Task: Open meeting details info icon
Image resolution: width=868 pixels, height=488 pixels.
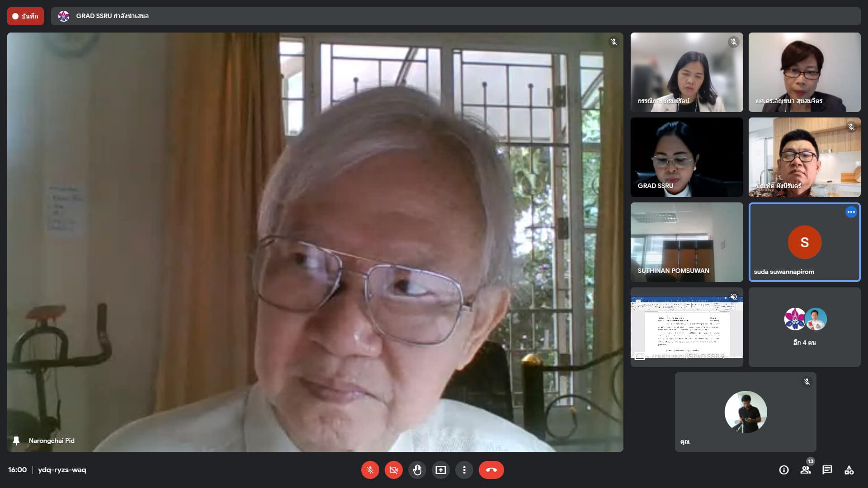Action: [783, 470]
